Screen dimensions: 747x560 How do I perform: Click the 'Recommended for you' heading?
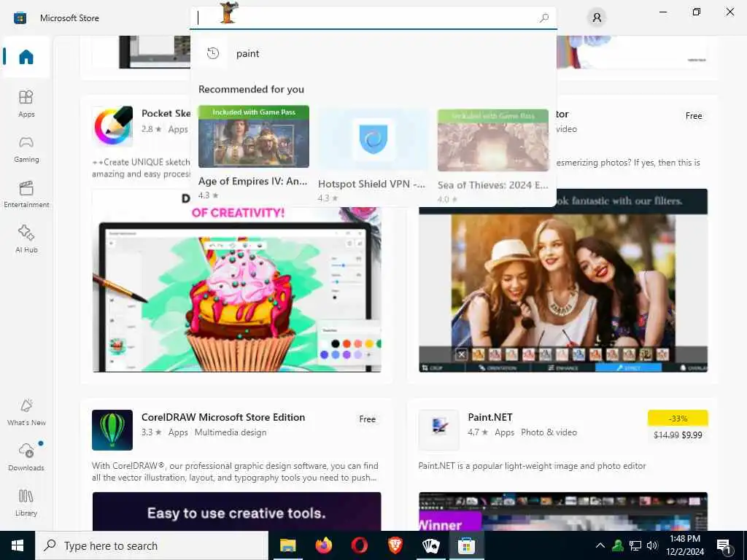(251, 90)
